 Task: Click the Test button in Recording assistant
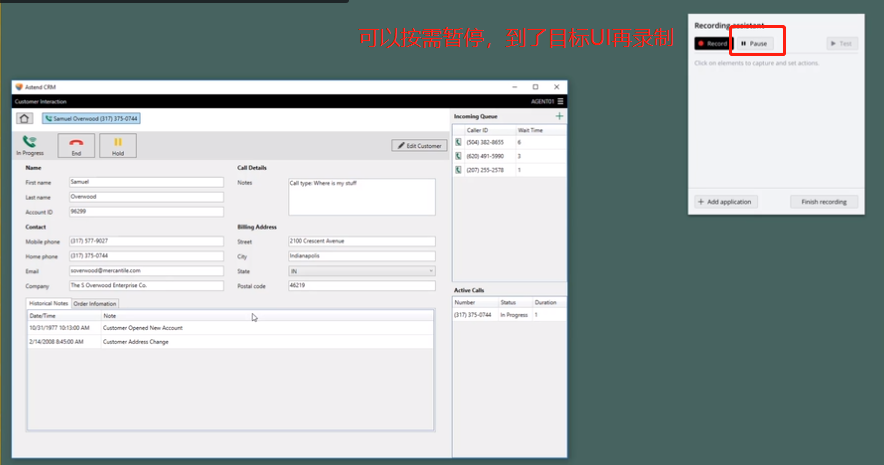point(842,43)
